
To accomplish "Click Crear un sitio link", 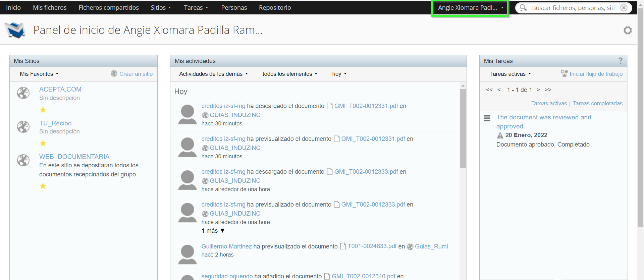I will [x=136, y=74].
